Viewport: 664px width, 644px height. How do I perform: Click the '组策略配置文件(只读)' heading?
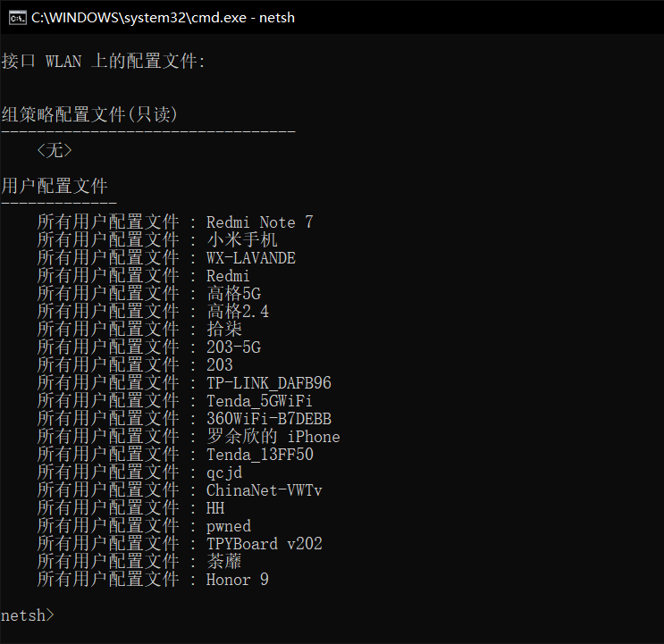click(x=89, y=114)
